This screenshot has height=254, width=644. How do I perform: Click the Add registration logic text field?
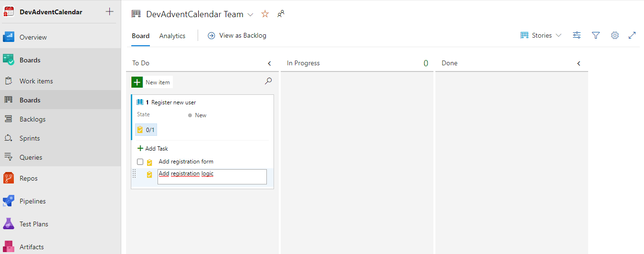(x=212, y=176)
